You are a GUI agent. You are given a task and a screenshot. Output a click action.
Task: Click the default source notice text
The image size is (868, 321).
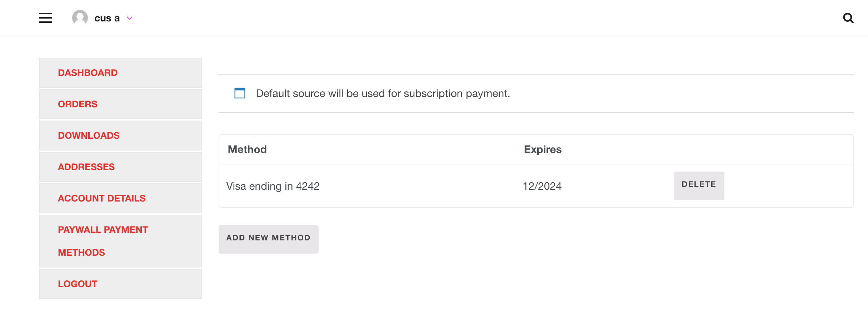(x=383, y=93)
